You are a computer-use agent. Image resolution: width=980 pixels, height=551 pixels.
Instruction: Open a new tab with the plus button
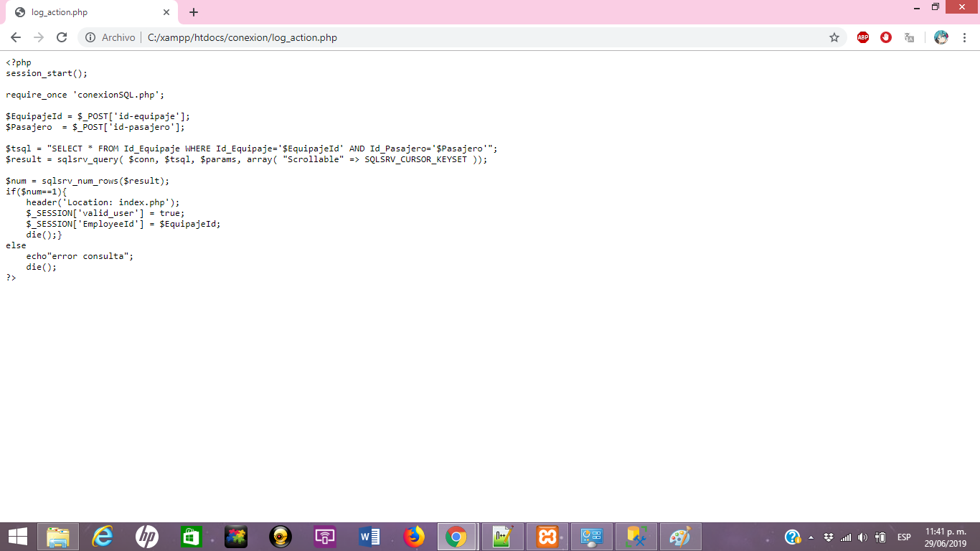(x=194, y=12)
